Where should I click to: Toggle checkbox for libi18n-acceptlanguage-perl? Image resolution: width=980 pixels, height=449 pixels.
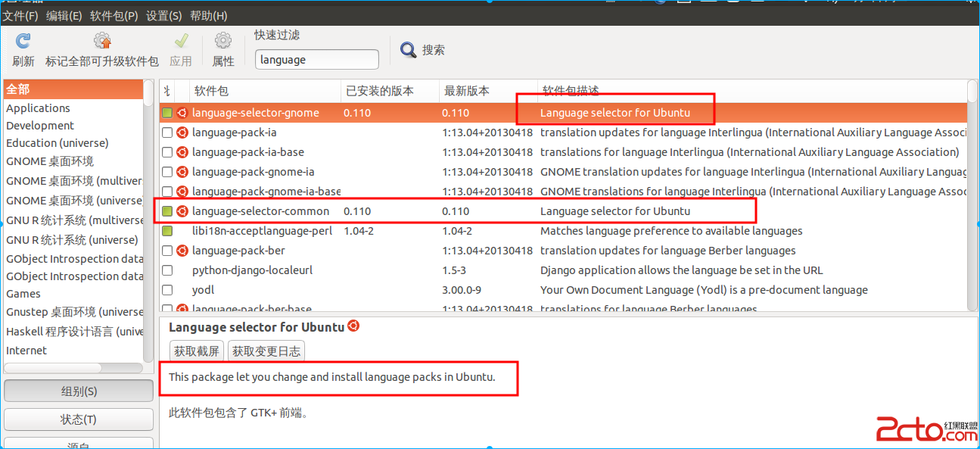[167, 231]
